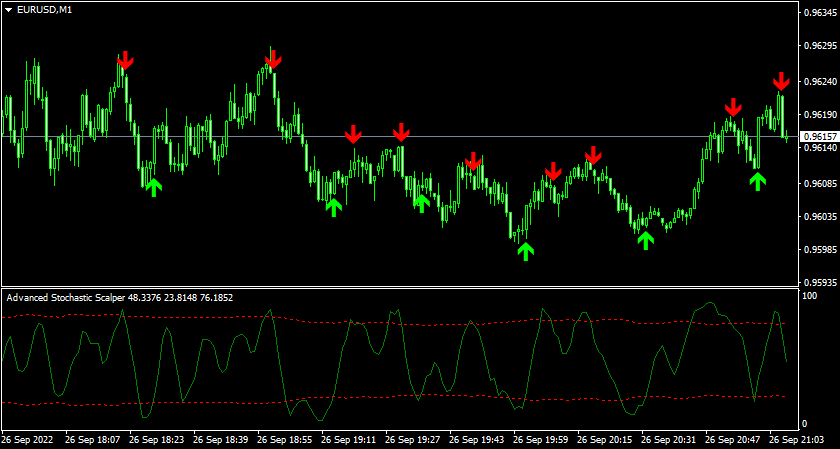Select the upper red dashed indicator line
This screenshot has height=449, width=840.
(400, 321)
